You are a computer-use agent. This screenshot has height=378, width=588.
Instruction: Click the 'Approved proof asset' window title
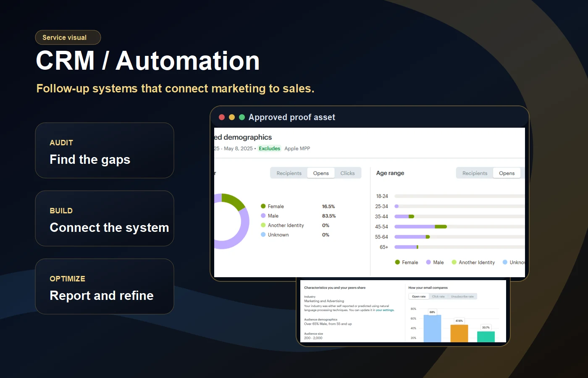[x=292, y=117]
